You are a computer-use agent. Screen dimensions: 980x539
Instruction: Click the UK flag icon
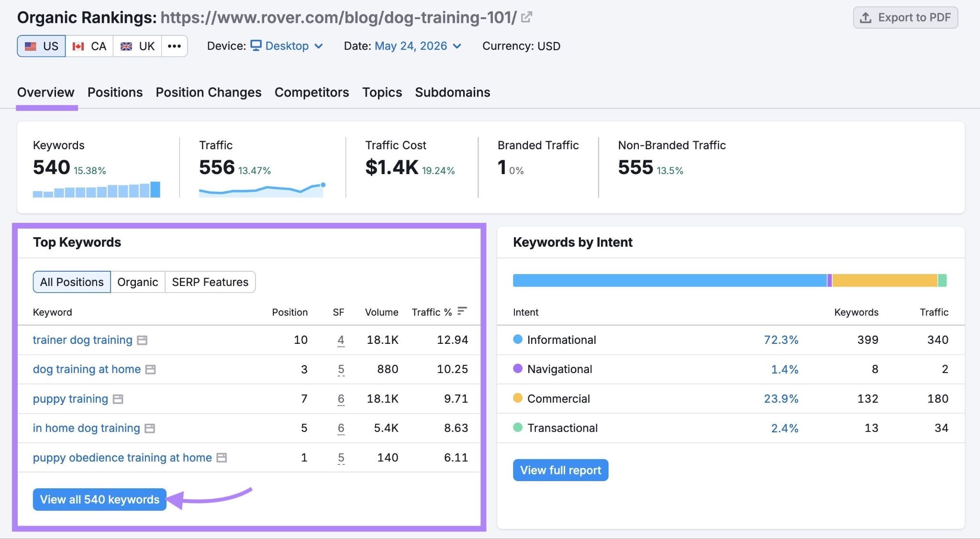pyautogui.click(x=126, y=46)
